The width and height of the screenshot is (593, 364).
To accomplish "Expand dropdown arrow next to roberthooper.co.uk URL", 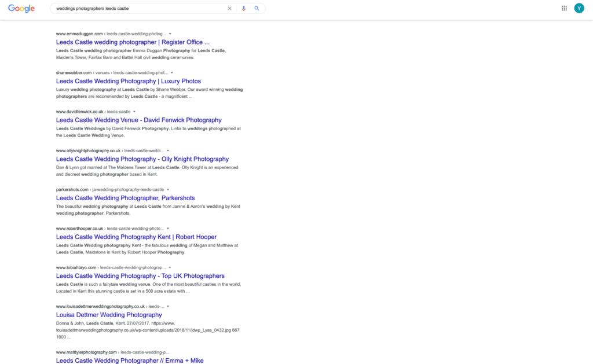I will pyautogui.click(x=168, y=229).
